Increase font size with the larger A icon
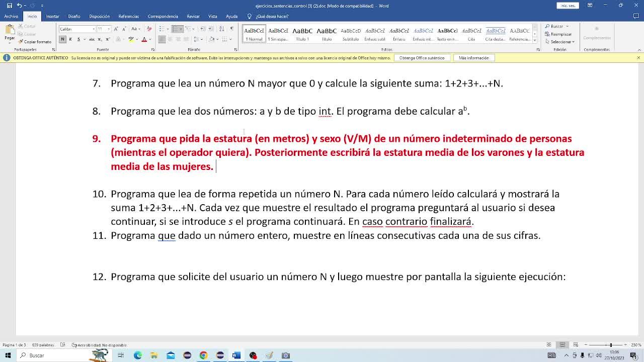The height and width of the screenshot is (362, 644). pyautogui.click(x=116, y=29)
